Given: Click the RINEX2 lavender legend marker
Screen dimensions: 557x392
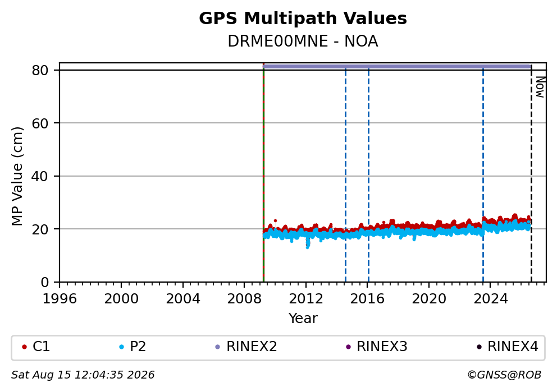Looking at the screenshot, I should (218, 347).
